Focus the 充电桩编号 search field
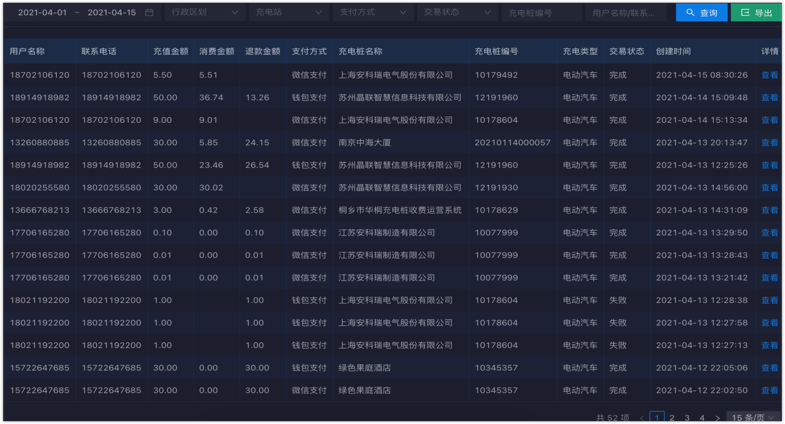The image size is (785, 424). (x=541, y=13)
